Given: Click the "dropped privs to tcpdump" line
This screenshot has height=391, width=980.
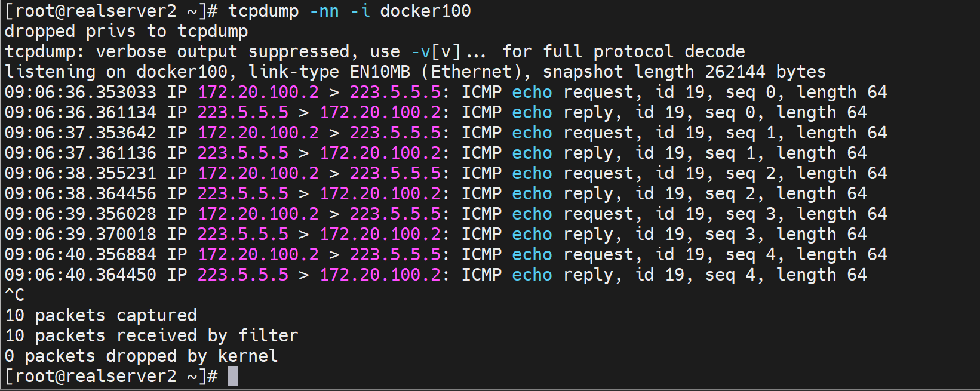Looking at the screenshot, I should click(x=126, y=31).
